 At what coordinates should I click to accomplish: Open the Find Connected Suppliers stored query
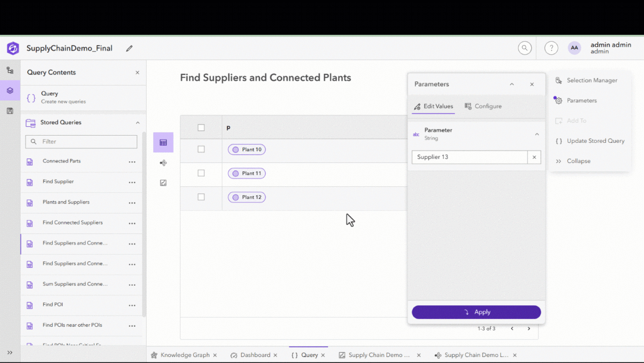click(73, 223)
